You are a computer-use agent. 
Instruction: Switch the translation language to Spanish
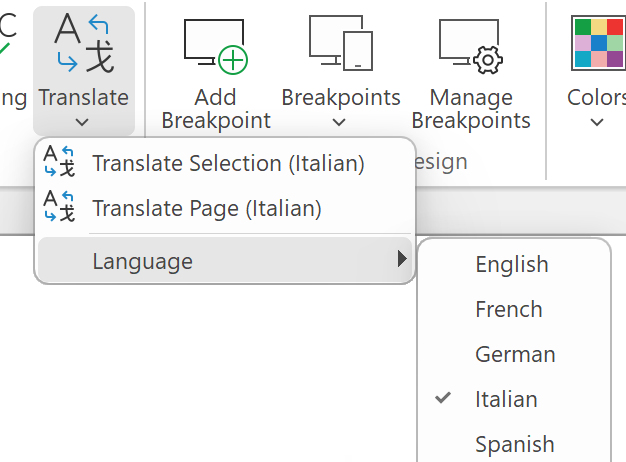514,444
